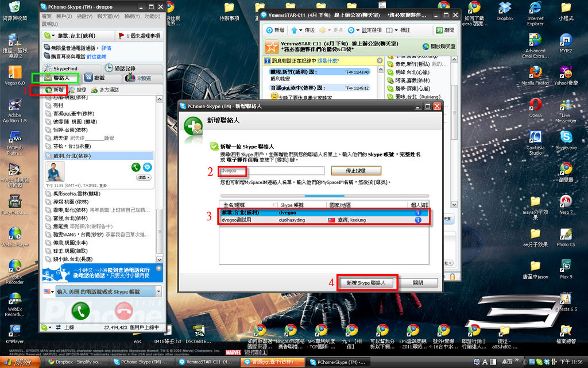
Task: Open 檔案 menu in Skype menu bar
Action: pyautogui.click(x=47, y=17)
